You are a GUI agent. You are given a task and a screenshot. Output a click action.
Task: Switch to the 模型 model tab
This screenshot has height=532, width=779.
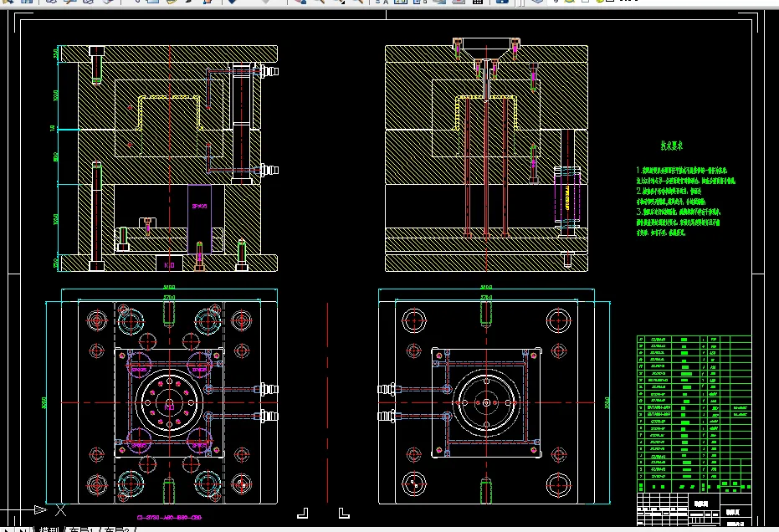pyautogui.click(x=49, y=529)
